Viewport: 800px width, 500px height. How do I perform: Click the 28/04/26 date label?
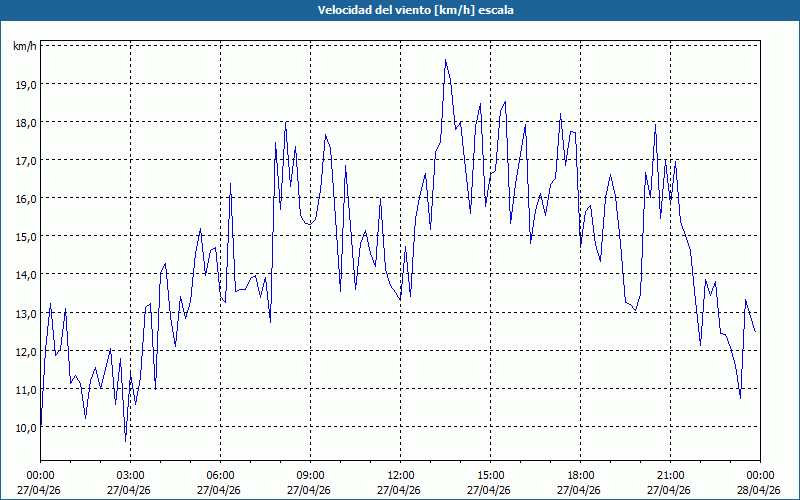[x=760, y=490]
